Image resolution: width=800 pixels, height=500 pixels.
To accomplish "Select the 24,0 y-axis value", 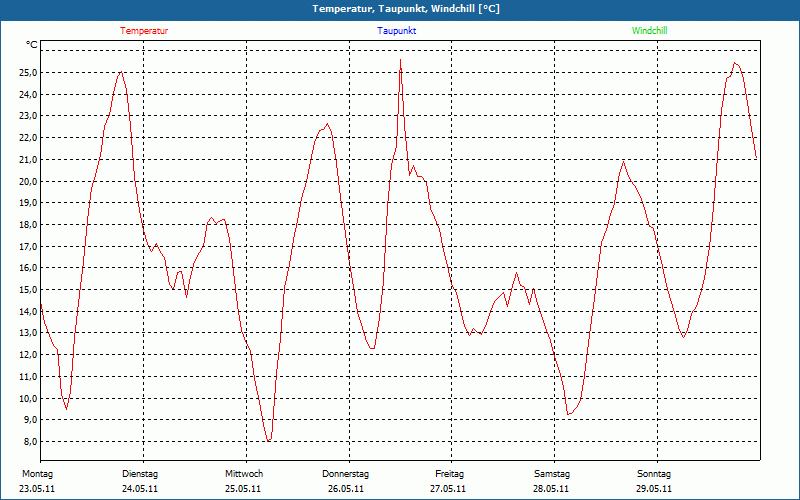I will click(x=28, y=94).
